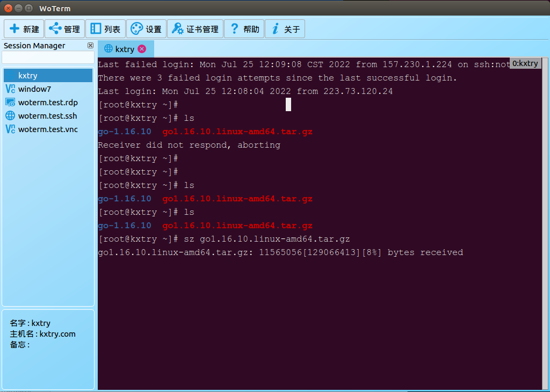Viewport: 550px width, 392px height.
Task: Close the Session Manager panel
Action: [90, 45]
